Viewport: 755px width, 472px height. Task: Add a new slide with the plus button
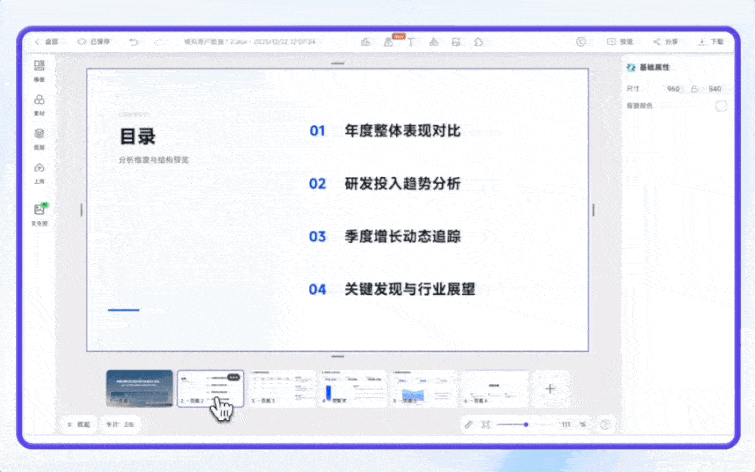(550, 389)
